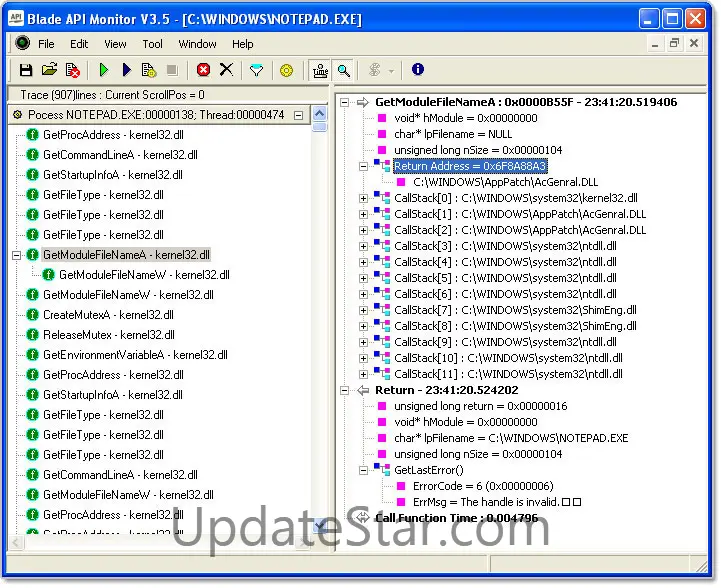721x588 pixels.
Task: Open the Window menu
Action: pos(197,44)
